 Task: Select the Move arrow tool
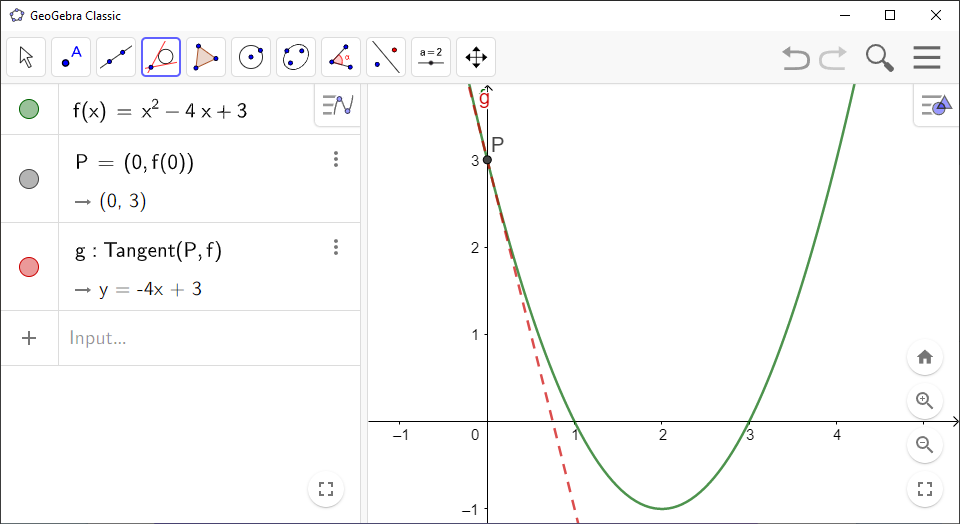click(26, 57)
